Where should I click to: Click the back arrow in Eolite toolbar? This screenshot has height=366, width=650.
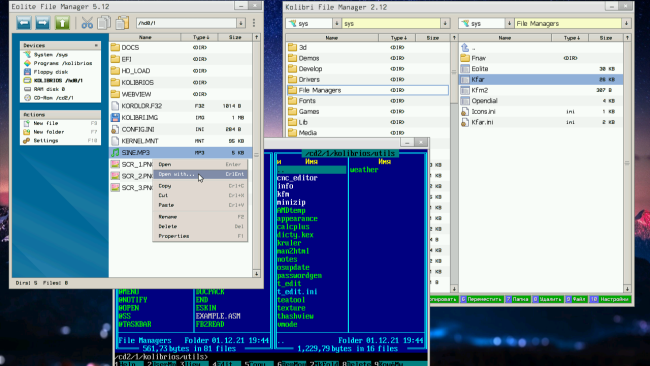pos(24,23)
